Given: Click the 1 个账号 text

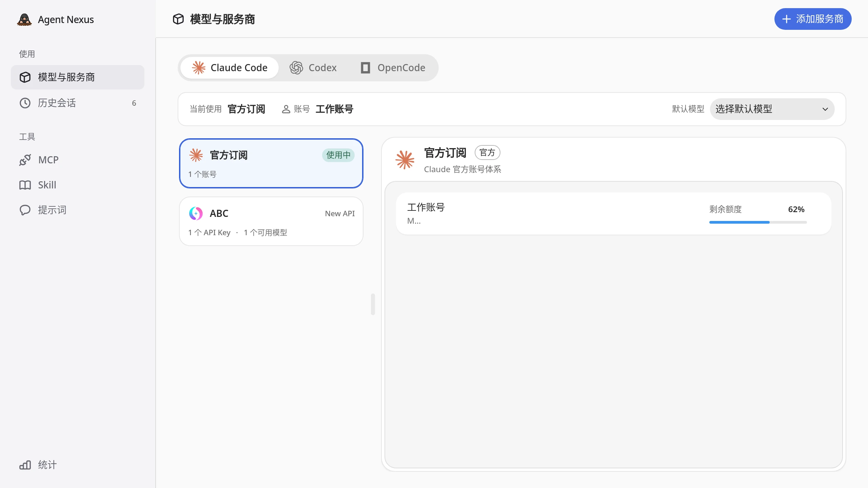Looking at the screenshot, I should 202,174.
